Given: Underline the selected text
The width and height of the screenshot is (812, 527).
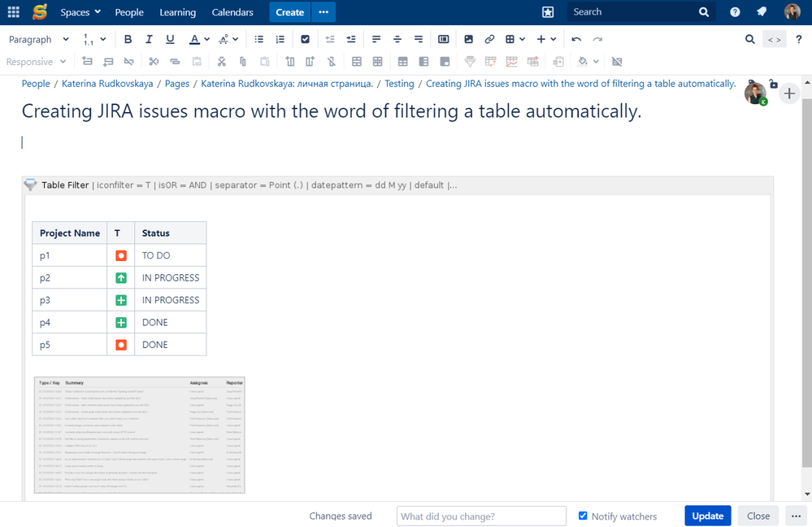Looking at the screenshot, I should (x=170, y=39).
